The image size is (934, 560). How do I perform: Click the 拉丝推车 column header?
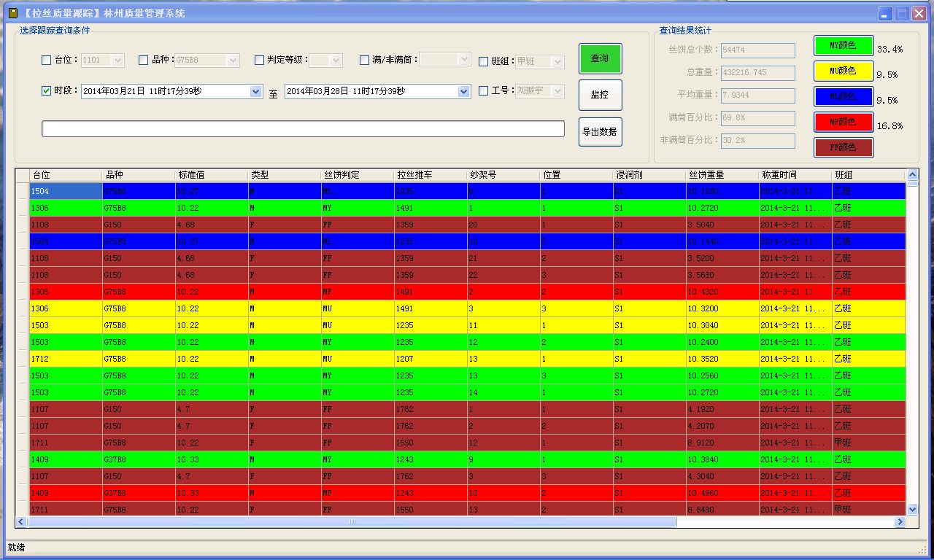pyautogui.click(x=431, y=175)
